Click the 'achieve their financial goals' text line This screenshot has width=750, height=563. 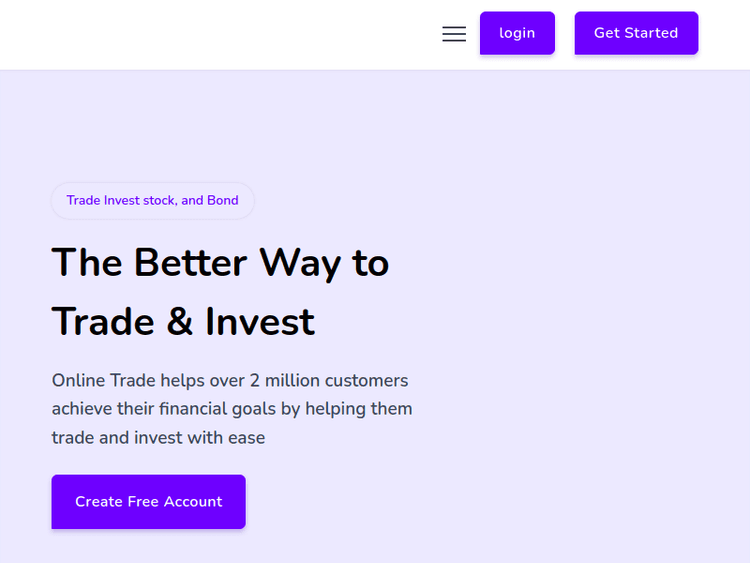tap(170, 409)
